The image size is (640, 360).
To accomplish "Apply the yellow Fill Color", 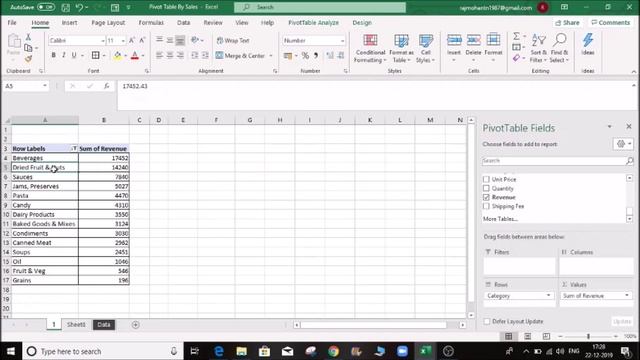I will tap(118, 56).
